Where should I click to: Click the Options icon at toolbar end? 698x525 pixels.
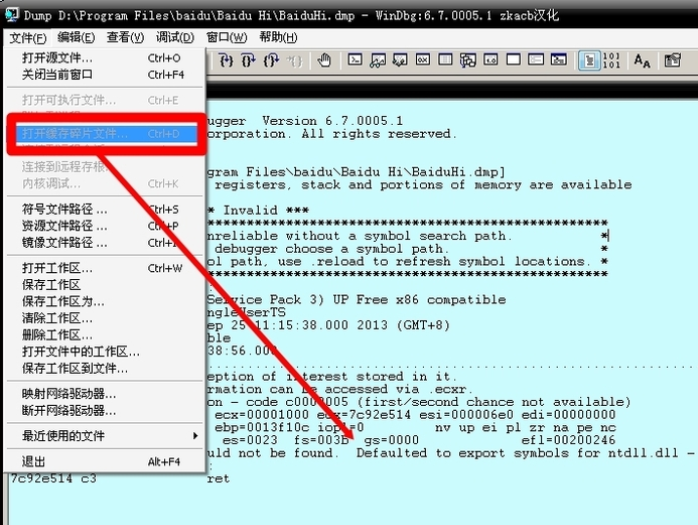click(669, 61)
